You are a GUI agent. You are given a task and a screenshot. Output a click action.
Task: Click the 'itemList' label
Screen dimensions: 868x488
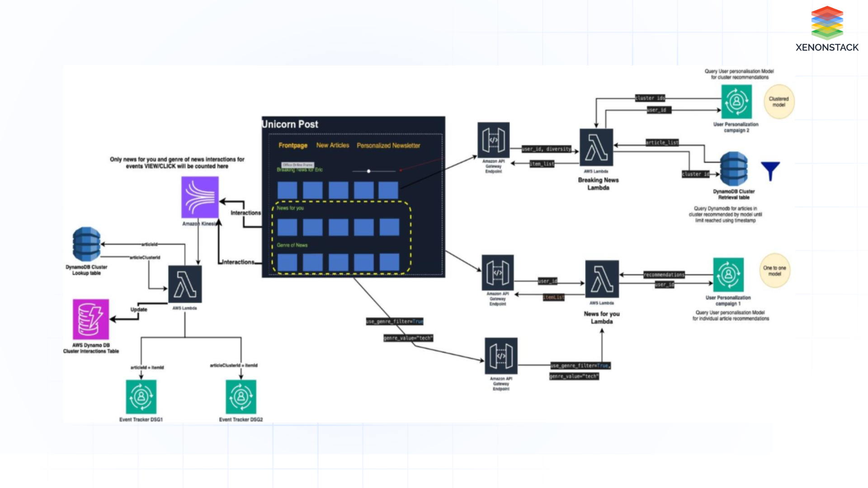pyautogui.click(x=554, y=297)
